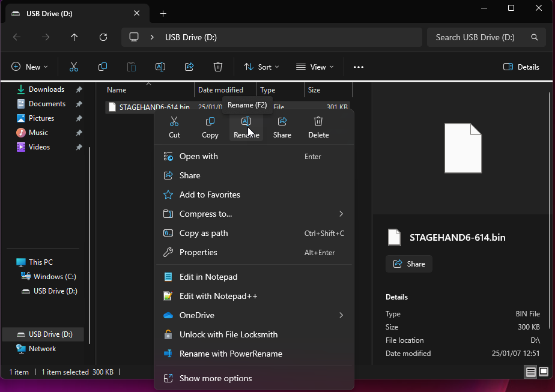Viewport: 555px width, 392px height.
Task: Select Windows (C:) in the navigation tree
Action: 55,277
